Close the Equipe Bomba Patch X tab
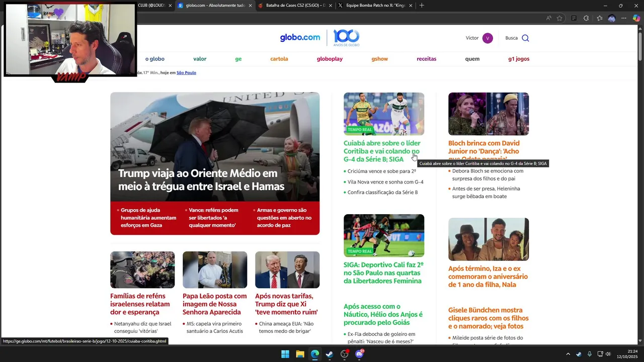The image size is (644, 362). (411, 6)
